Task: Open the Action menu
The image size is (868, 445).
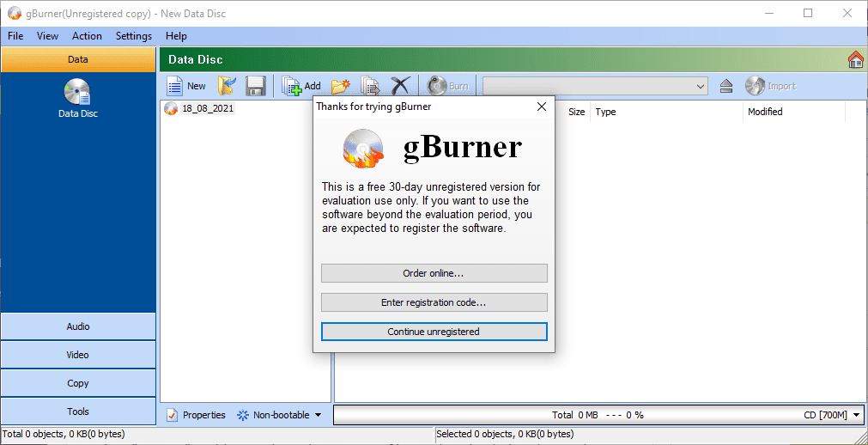Action: tap(87, 36)
